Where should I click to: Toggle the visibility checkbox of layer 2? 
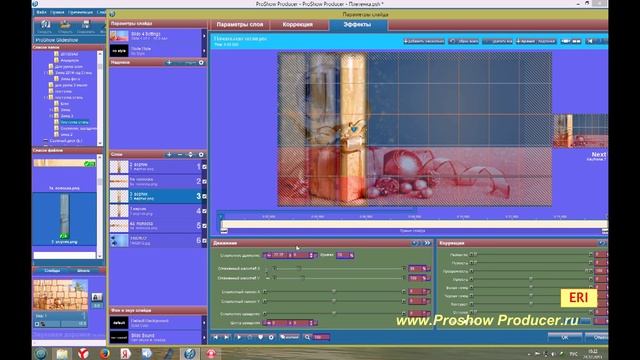click(x=204, y=181)
